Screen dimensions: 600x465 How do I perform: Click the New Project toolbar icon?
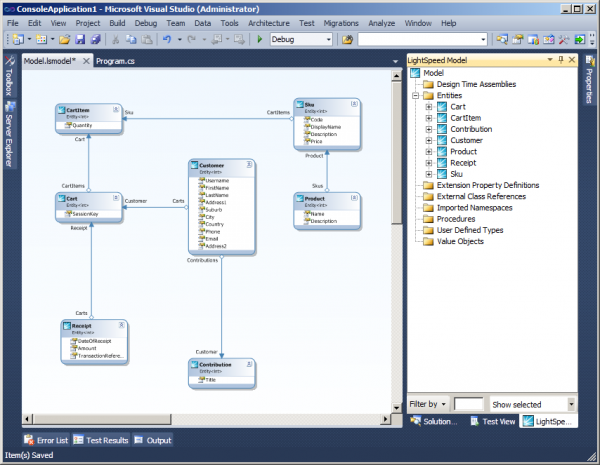(x=18, y=39)
